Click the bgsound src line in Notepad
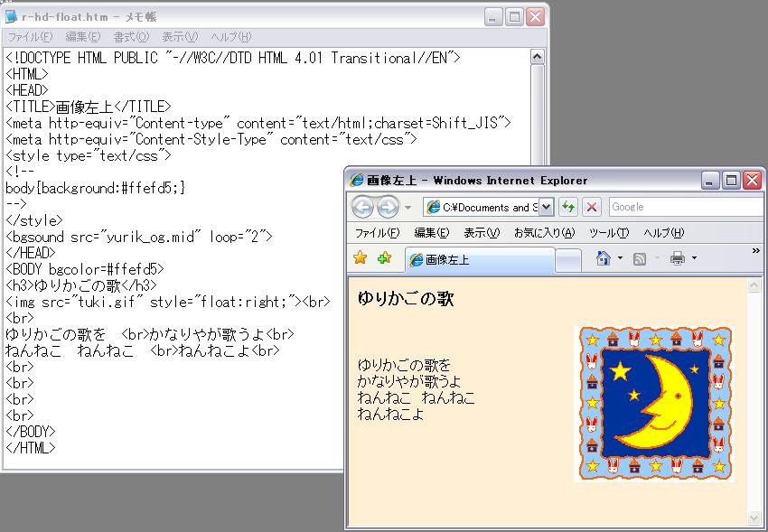Screen dimensions: 768x532 (138, 237)
